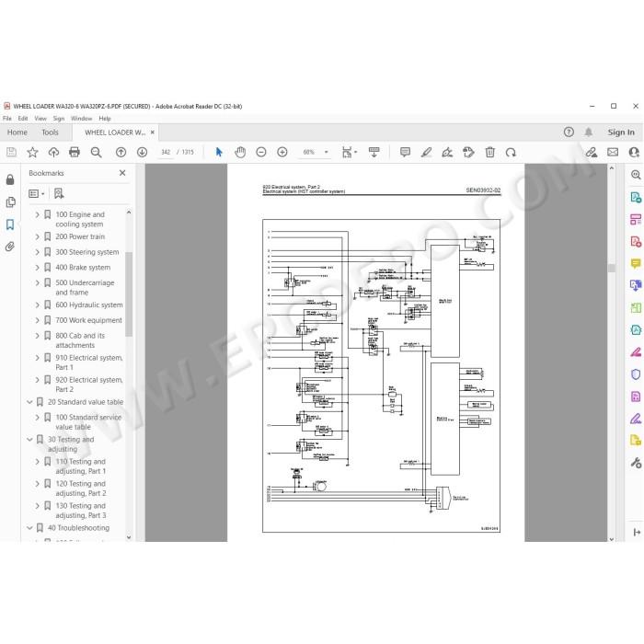Close the WHEEL LOADER document tab

[x=153, y=132]
